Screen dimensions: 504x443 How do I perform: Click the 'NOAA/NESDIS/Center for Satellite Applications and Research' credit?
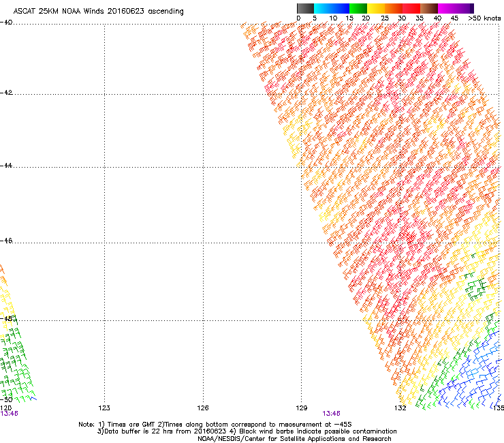pyautogui.click(x=294, y=439)
